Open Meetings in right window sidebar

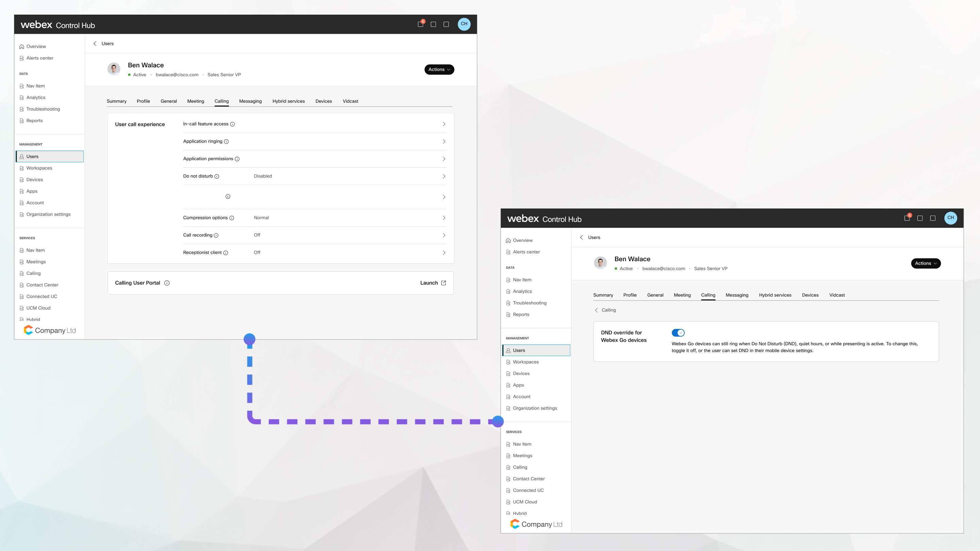point(522,455)
